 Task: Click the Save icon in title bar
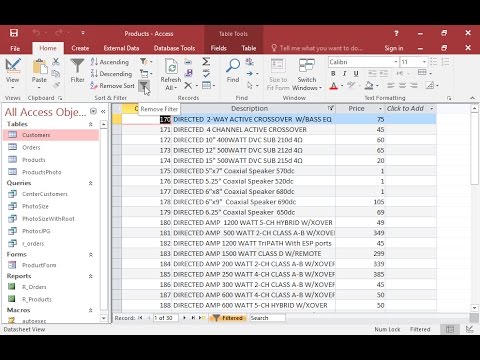(x=14, y=33)
